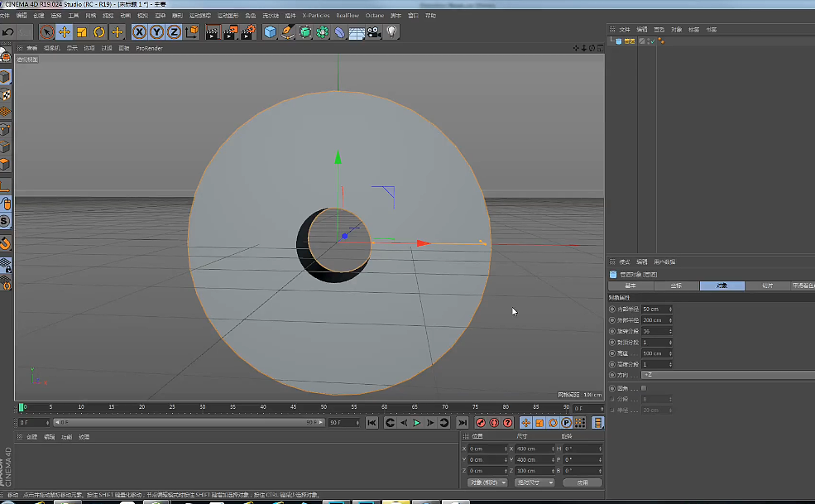Screen dimensions: 815x504
Task: Click the ProRender menu in the viewport
Action: 149,47
